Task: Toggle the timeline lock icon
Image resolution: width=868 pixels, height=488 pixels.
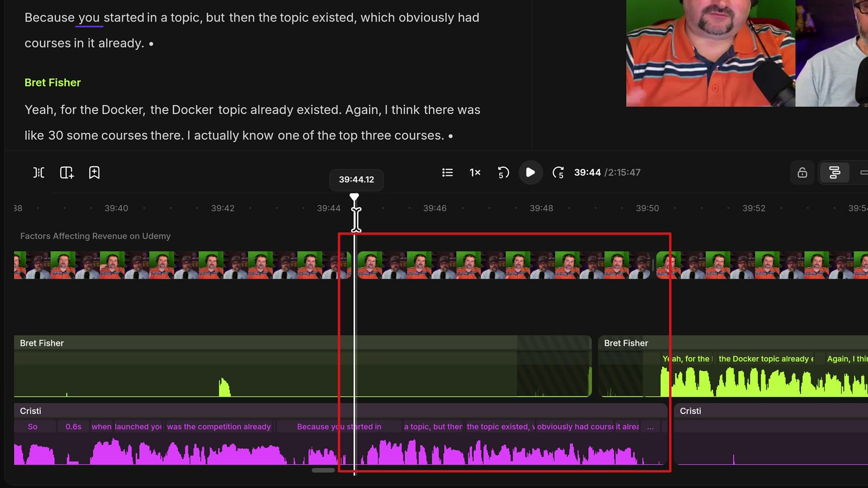Action: click(802, 173)
